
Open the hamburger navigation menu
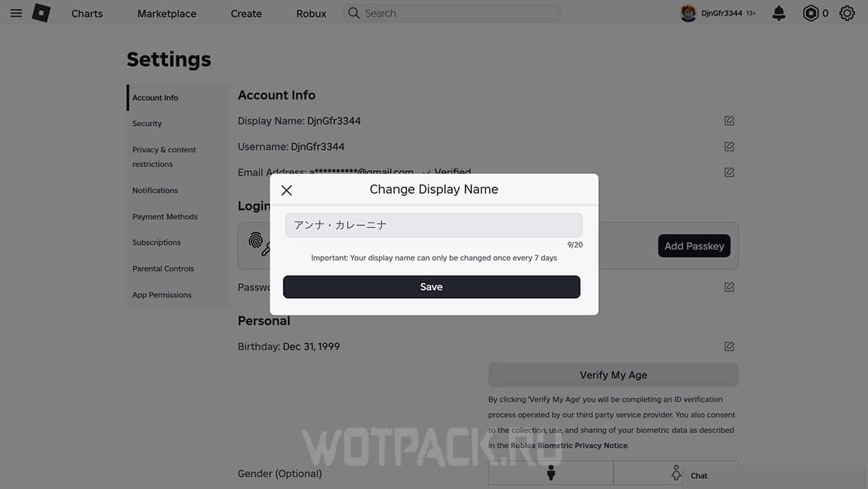click(16, 13)
